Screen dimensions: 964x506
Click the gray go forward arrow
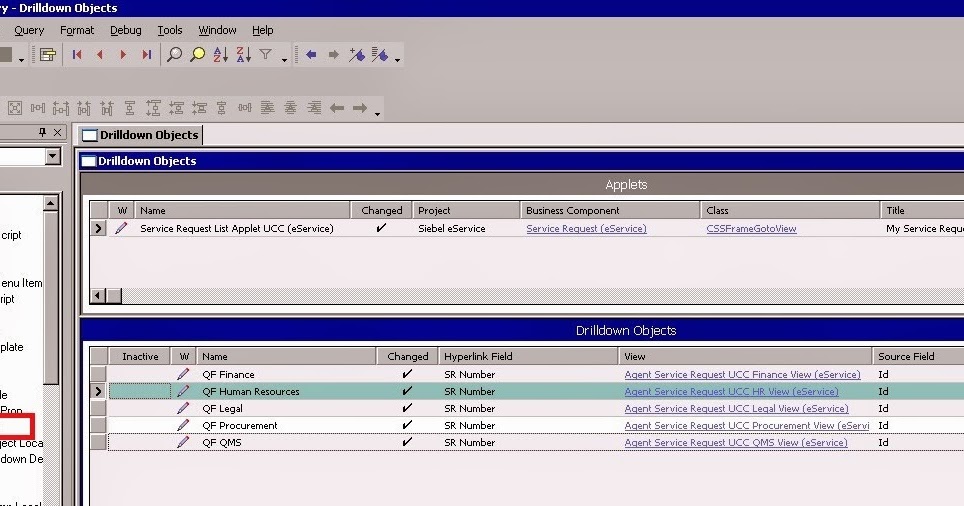click(x=334, y=55)
